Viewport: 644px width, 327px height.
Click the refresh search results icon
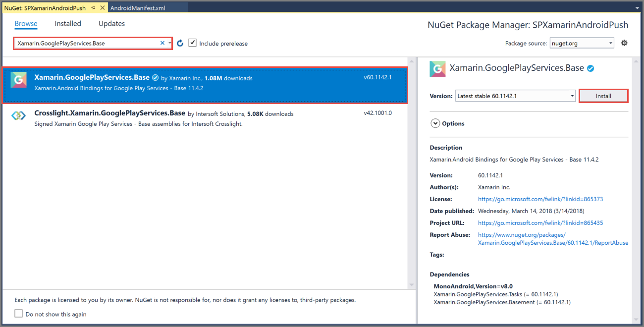tap(180, 43)
